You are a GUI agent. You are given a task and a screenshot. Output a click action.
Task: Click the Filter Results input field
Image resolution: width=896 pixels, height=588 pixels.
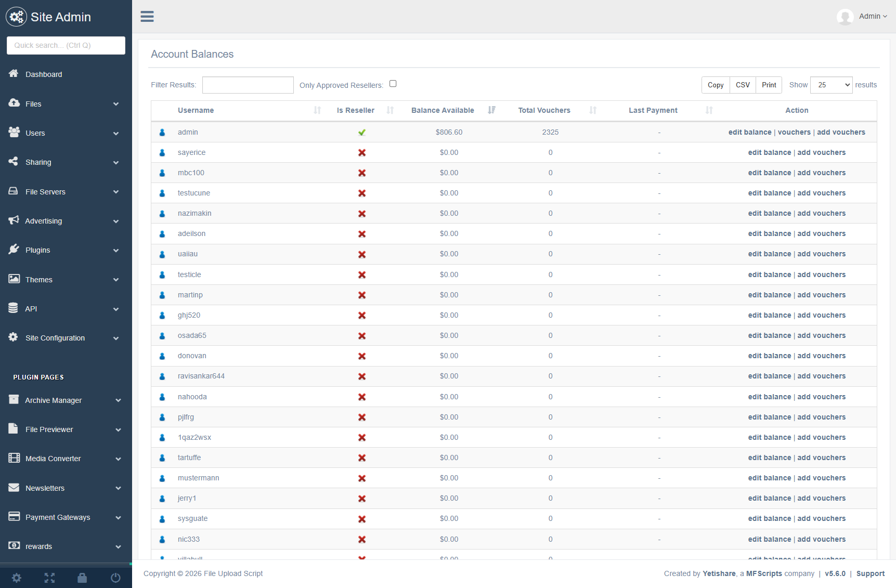coord(248,85)
